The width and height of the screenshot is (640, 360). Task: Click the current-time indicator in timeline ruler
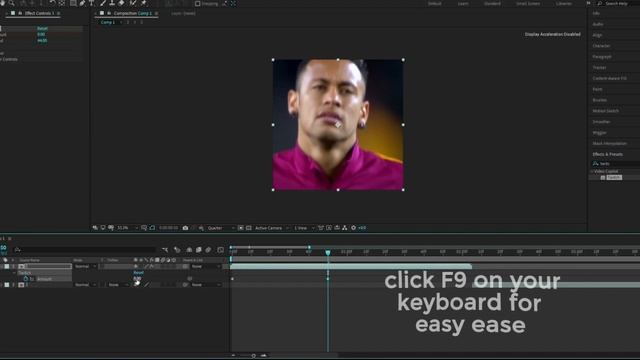pyautogui.click(x=328, y=253)
